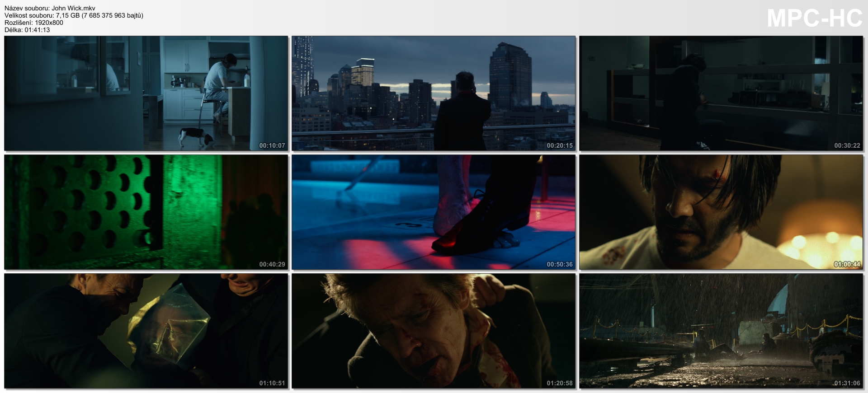
Task: Click the duration line 01:41:13
Action: coord(27,30)
